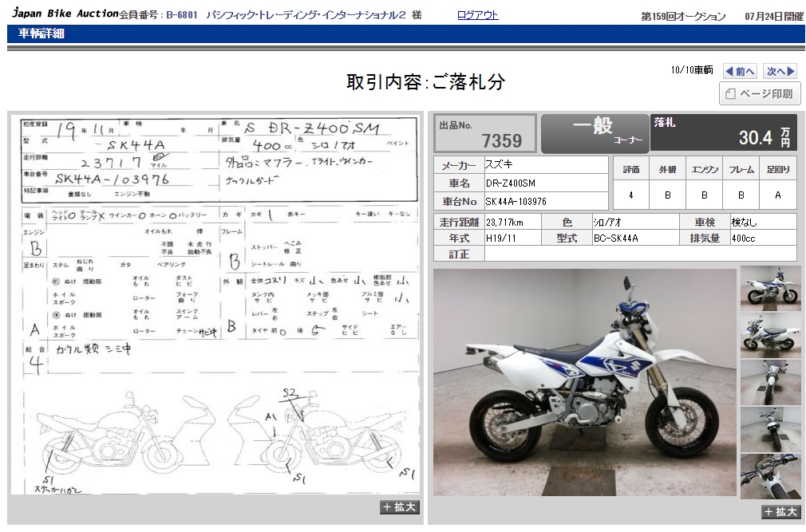Image resolution: width=806 pixels, height=532 pixels.
Task: Click the 07月24日開催 date text
Action: (x=774, y=17)
